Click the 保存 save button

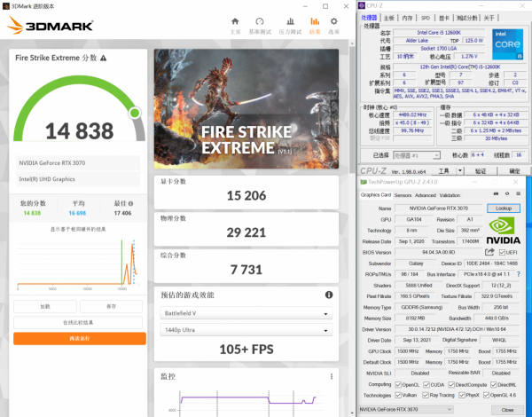(111, 306)
